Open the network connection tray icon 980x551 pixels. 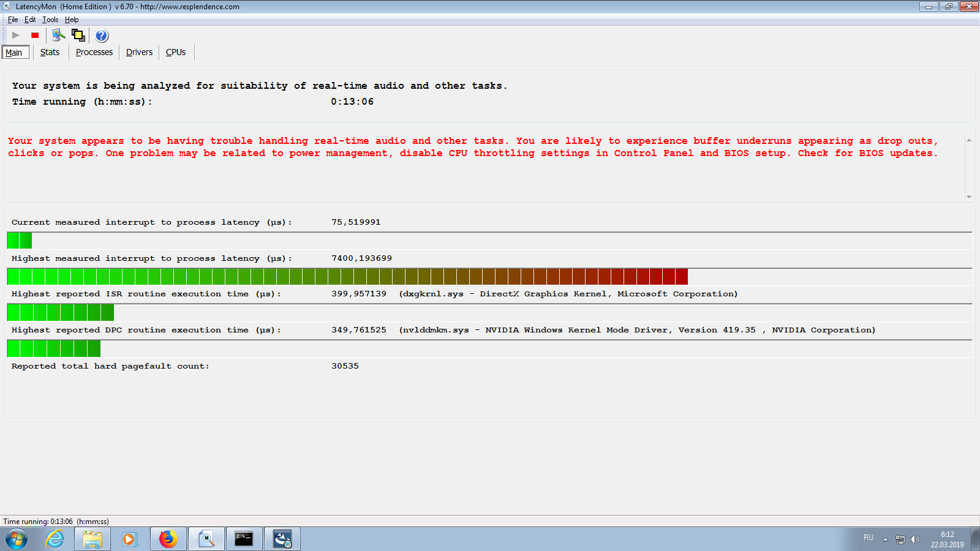pos(900,539)
